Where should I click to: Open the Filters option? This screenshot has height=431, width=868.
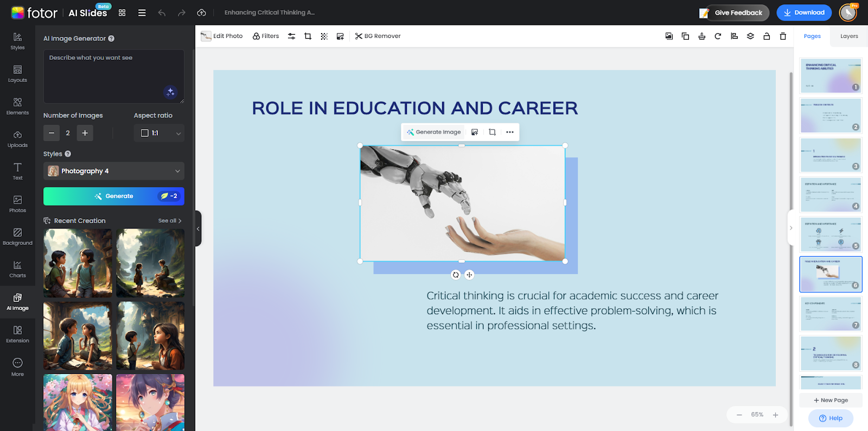pos(266,36)
